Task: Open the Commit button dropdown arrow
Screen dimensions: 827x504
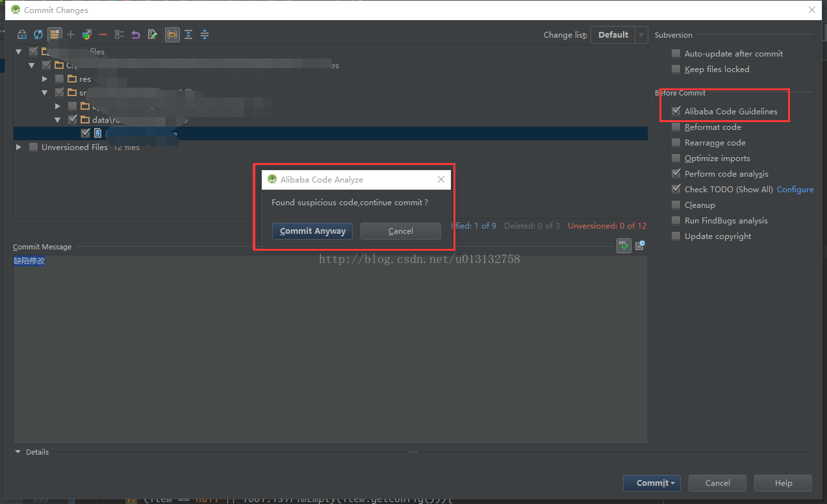Action: pos(674,483)
